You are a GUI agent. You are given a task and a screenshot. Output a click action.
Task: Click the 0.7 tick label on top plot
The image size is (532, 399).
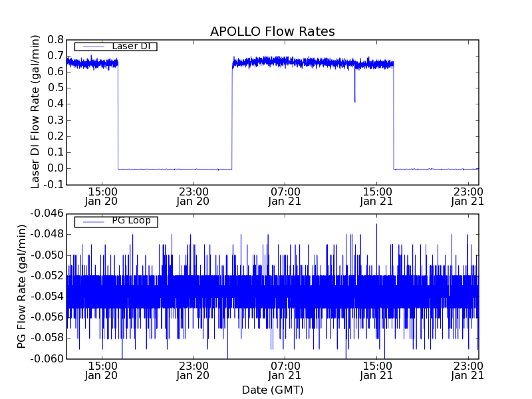pos(55,56)
